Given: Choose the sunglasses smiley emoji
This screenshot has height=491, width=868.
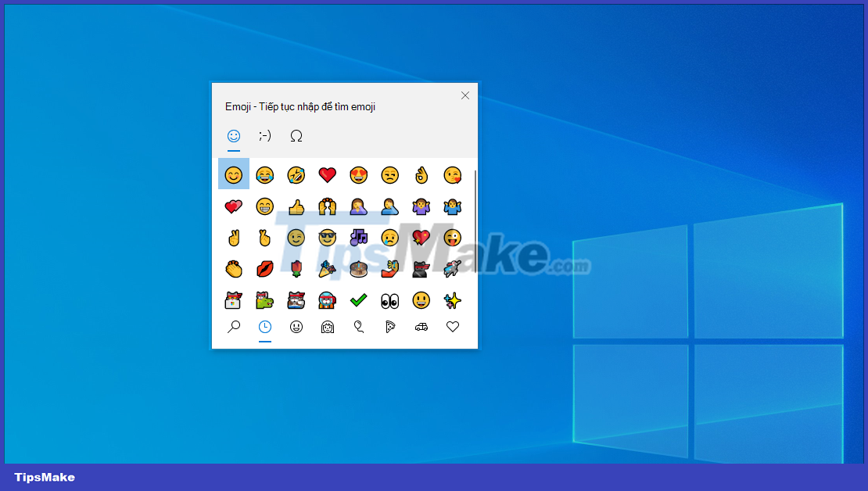Looking at the screenshot, I should pyautogui.click(x=327, y=238).
